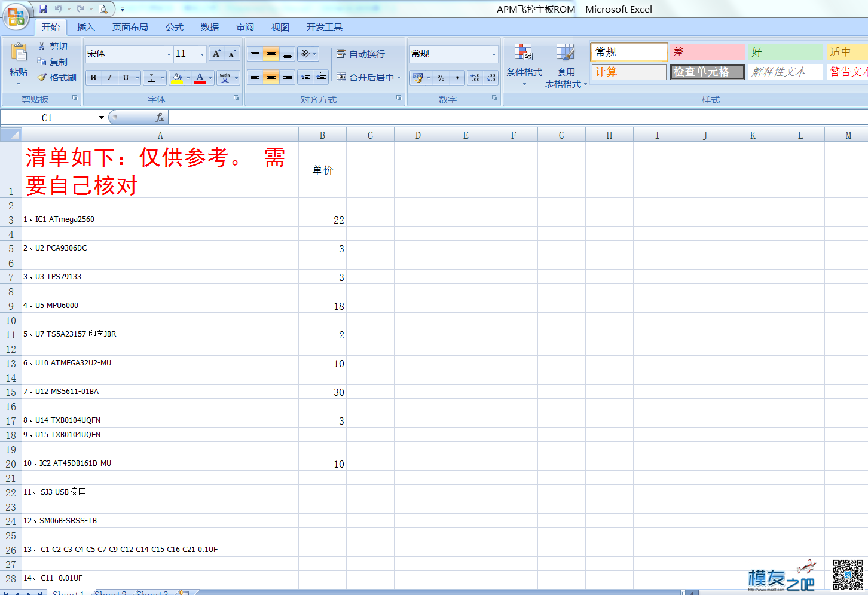Undo the last action
The image size is (868, 595).
[59, 9]
